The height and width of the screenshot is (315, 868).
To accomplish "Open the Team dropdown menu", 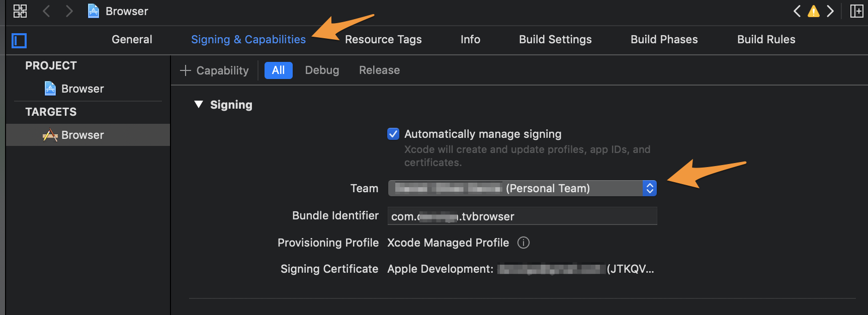I will click(x=522, y=188).
